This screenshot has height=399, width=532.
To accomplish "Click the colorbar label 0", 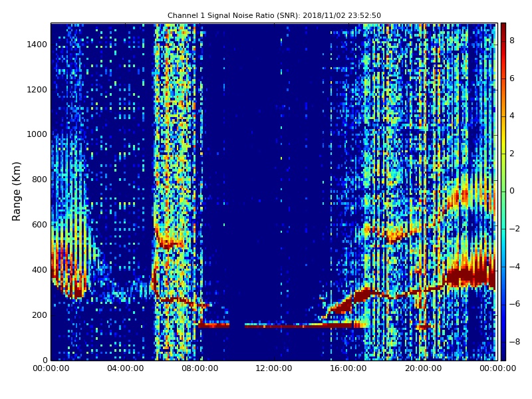I will 512,191.
